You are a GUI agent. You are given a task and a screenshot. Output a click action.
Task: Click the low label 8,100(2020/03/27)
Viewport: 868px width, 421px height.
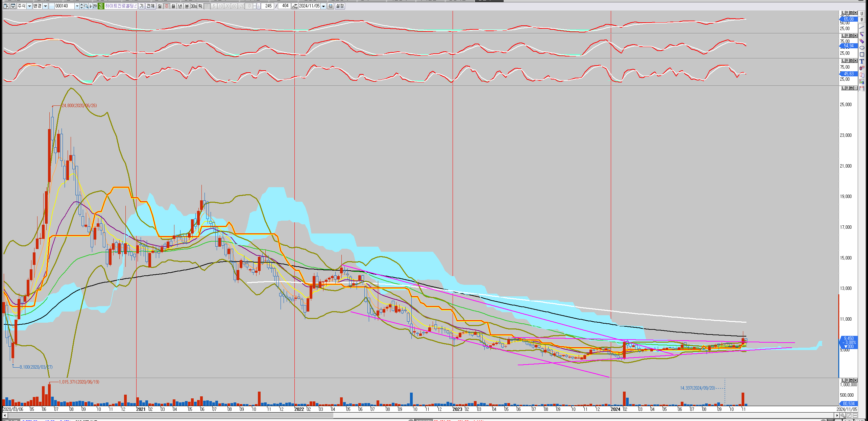coord(36,367)
